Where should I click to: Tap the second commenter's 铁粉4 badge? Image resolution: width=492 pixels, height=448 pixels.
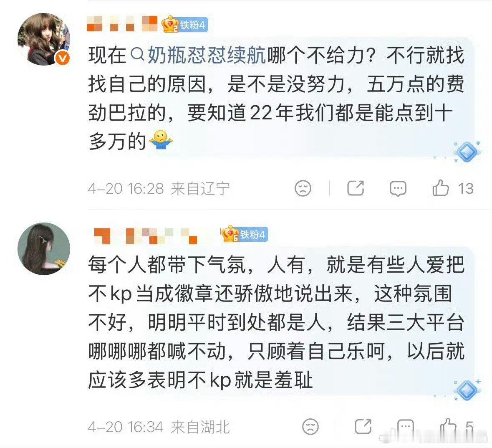pos(245,234)
